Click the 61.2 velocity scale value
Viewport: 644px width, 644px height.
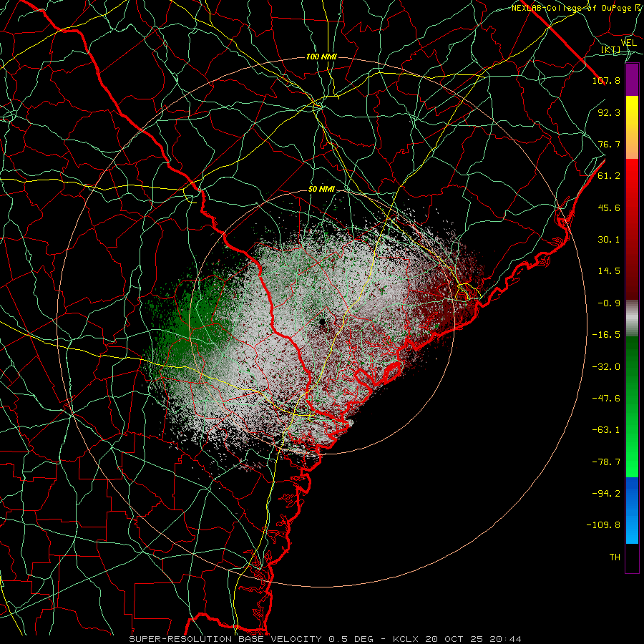pos(609,176)
